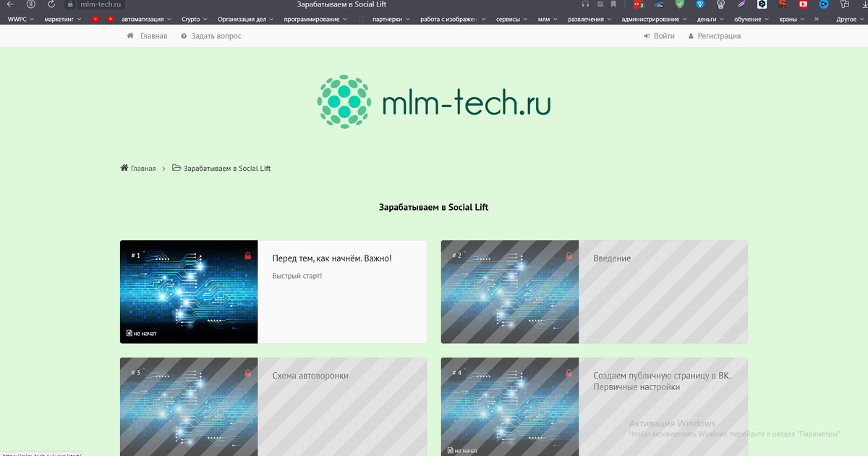868x456 pixels.
Task: Click the red lock icon on lesson #1
Action: tap(247, 256)
